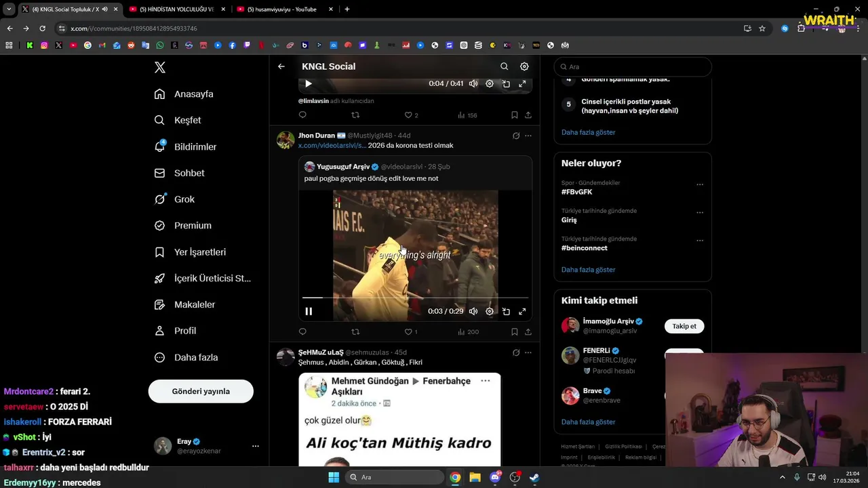Screen dimensions: 868x488
Task: Repost Jhon Duran post
Action: [355, 332]
